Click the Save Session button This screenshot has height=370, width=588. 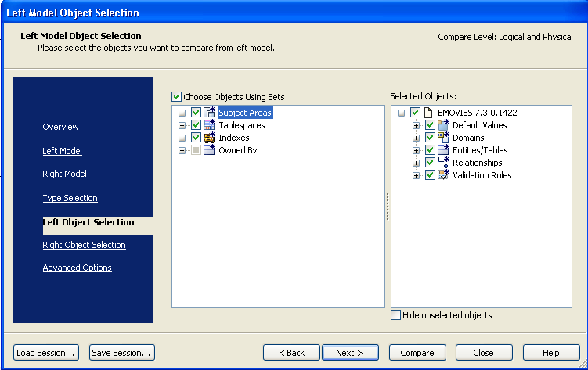[122, 353]
